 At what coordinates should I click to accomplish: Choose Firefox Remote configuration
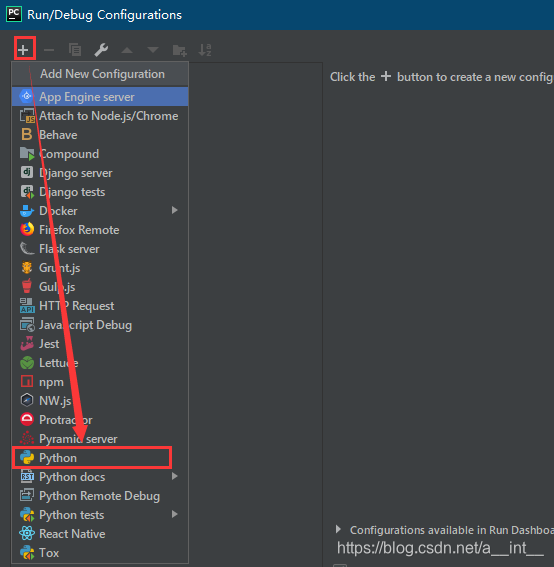point(100,230)
